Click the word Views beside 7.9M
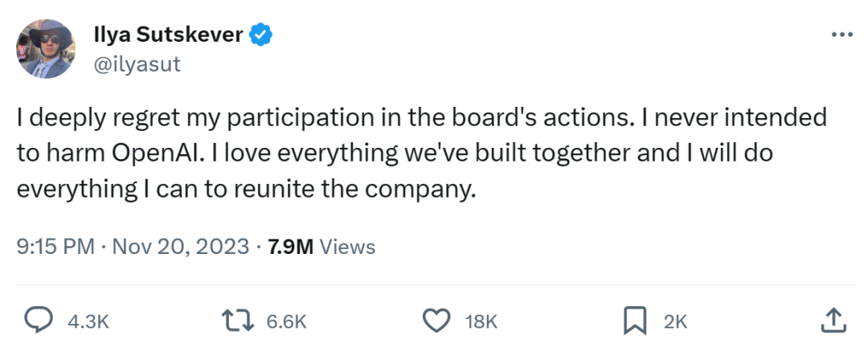 coord(347,246)
